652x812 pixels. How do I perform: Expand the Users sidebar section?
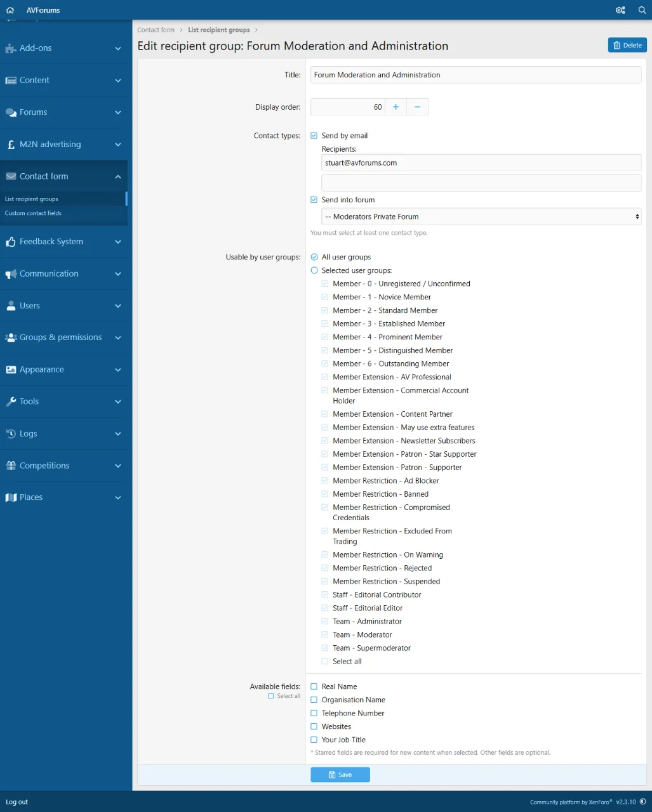(x=63, y=306)
